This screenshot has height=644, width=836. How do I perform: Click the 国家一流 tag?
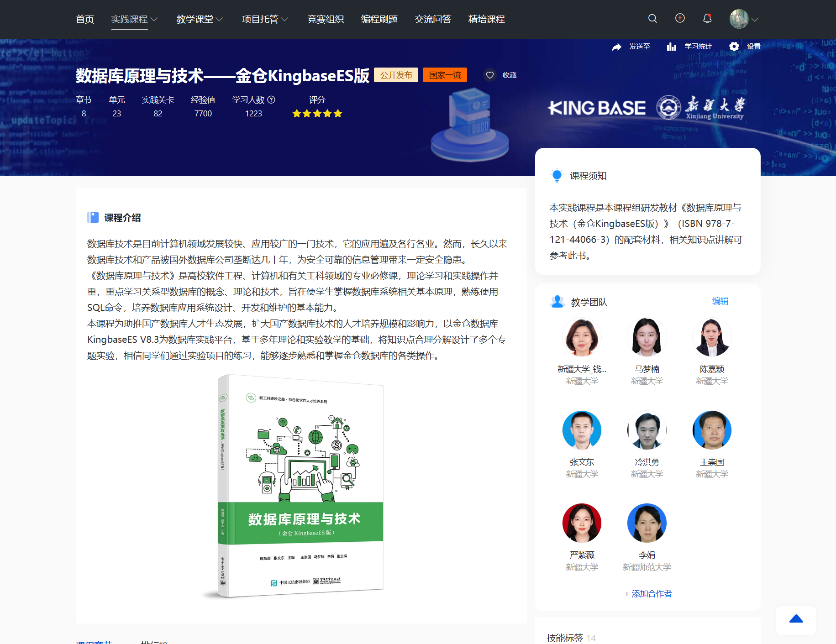coord(445,75)
